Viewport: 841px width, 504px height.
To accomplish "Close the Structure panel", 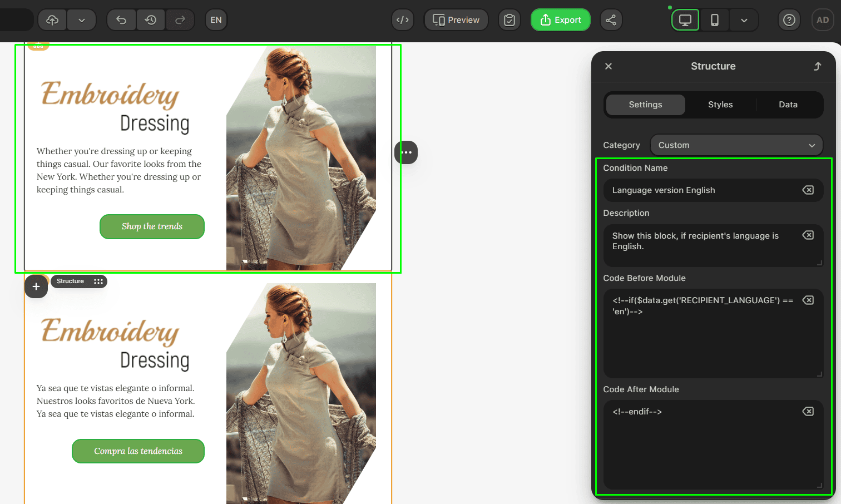I will (609, 66).
